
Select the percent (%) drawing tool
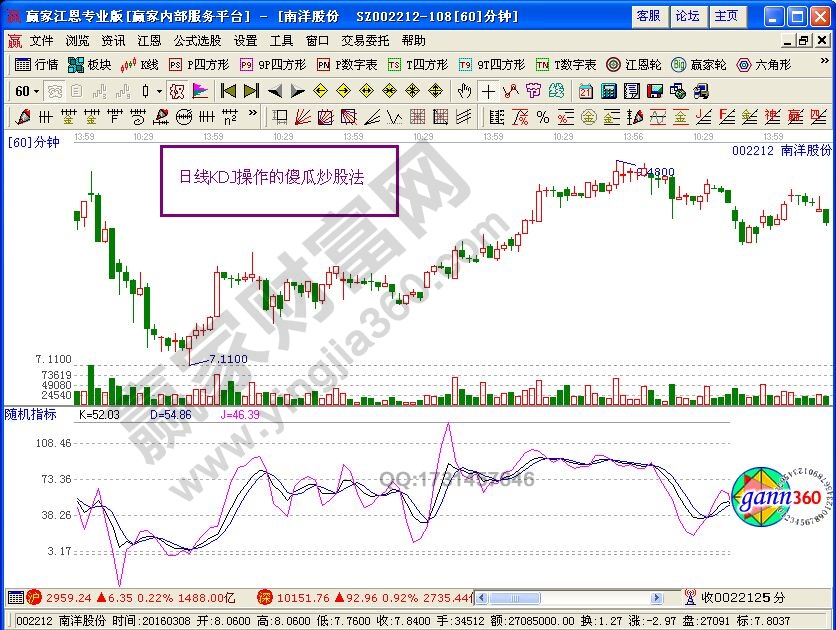(x=543, y=117)
